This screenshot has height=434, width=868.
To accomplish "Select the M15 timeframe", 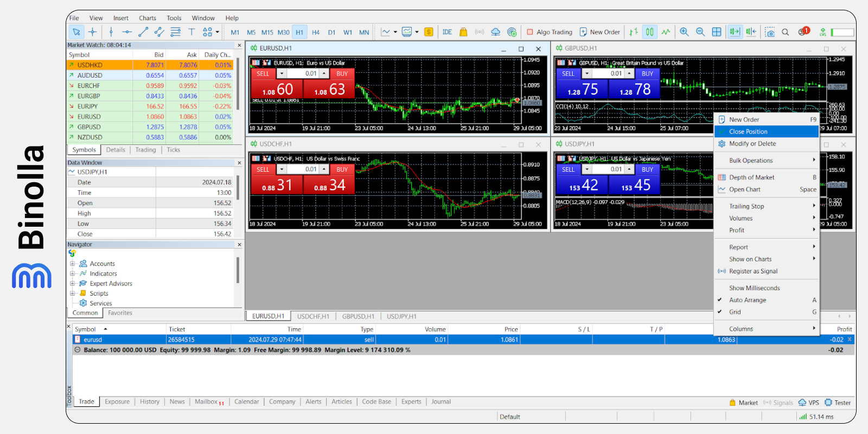I will (x=267, y=33).
